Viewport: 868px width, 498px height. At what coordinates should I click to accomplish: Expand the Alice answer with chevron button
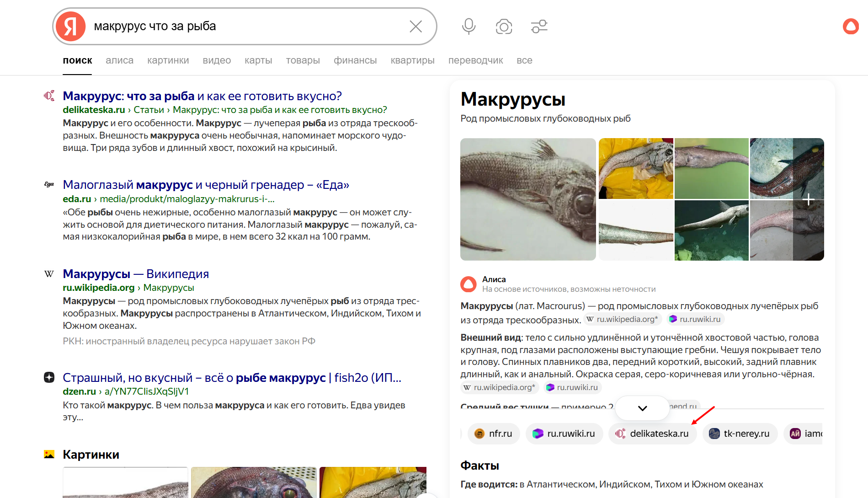tap(642, 408)
